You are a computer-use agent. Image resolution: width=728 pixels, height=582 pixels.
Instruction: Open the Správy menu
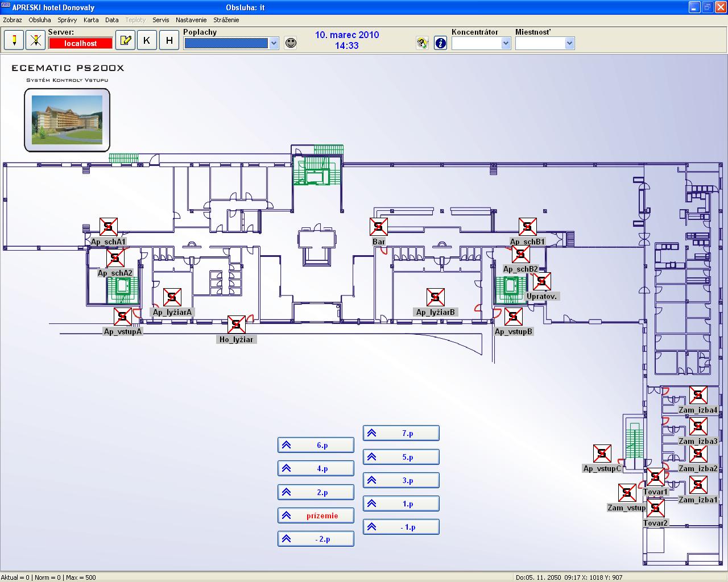[x=67, y=20]
